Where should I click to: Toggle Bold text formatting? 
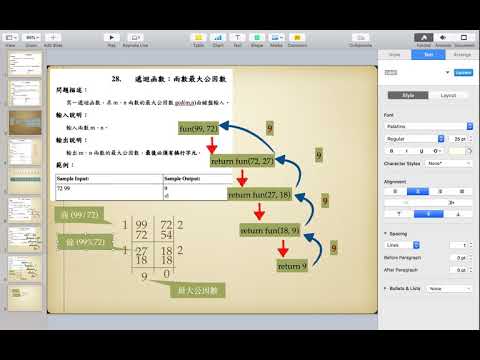pyautogui.click(x=391, y=151)
